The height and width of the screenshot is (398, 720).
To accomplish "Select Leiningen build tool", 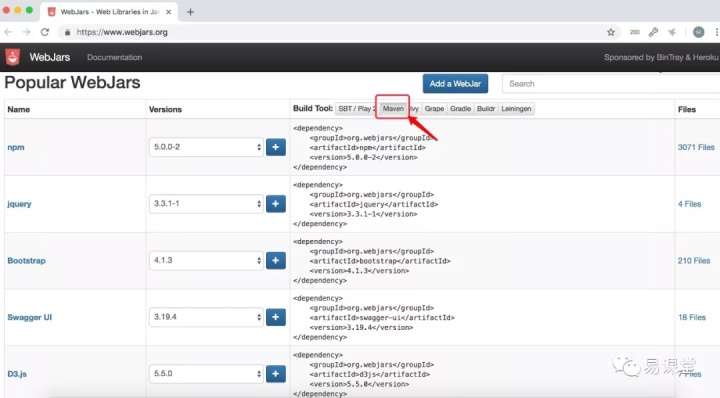I will click(x=516, y=109).
